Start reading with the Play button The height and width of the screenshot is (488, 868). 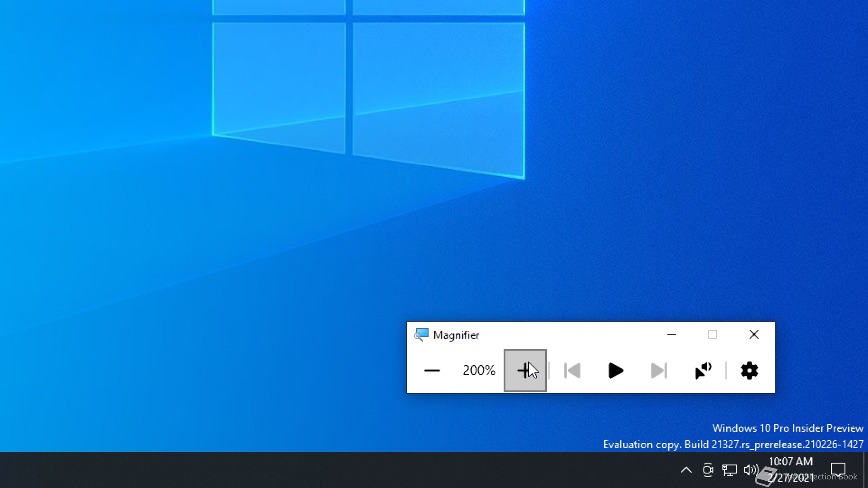[615, 371]
